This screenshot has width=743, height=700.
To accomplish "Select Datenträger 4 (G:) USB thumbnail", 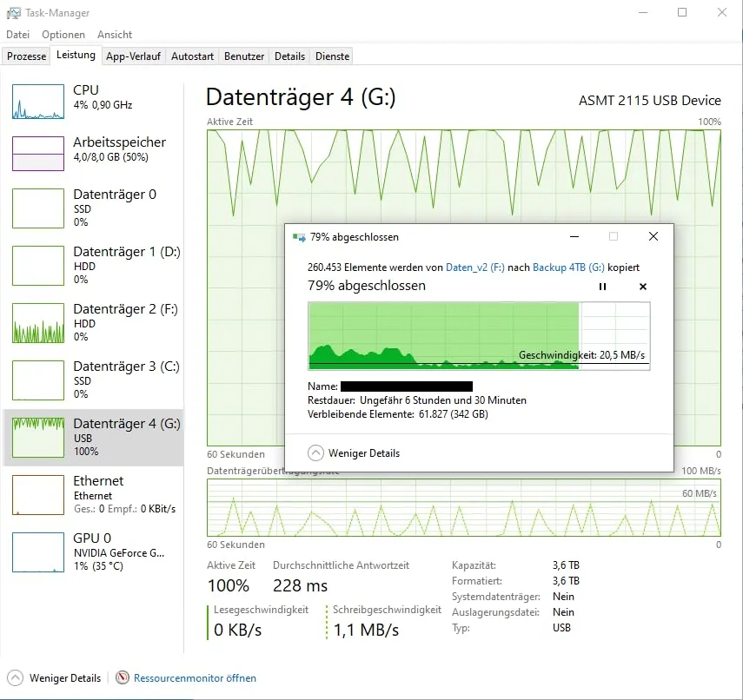I will [38, 438].
